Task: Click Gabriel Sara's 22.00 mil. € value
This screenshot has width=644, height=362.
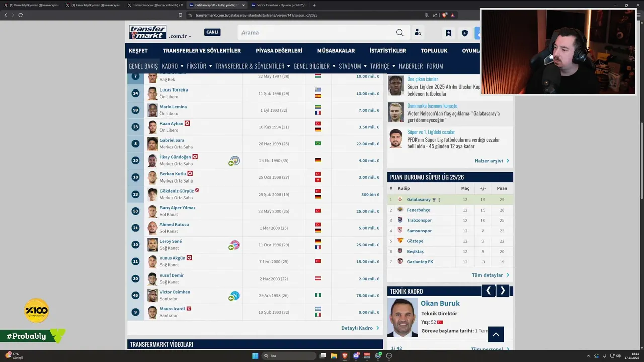Action: tap(368, 144)
